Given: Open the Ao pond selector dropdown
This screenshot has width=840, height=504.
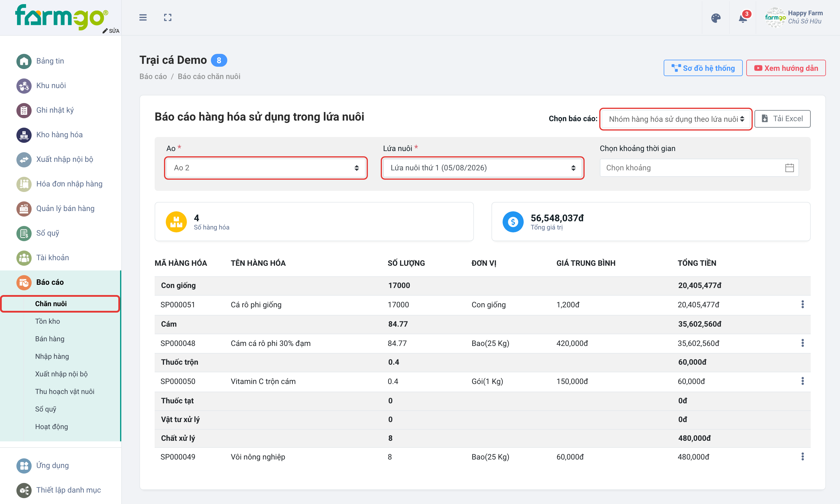Looking at the screenshot, I should click(266, 168).
